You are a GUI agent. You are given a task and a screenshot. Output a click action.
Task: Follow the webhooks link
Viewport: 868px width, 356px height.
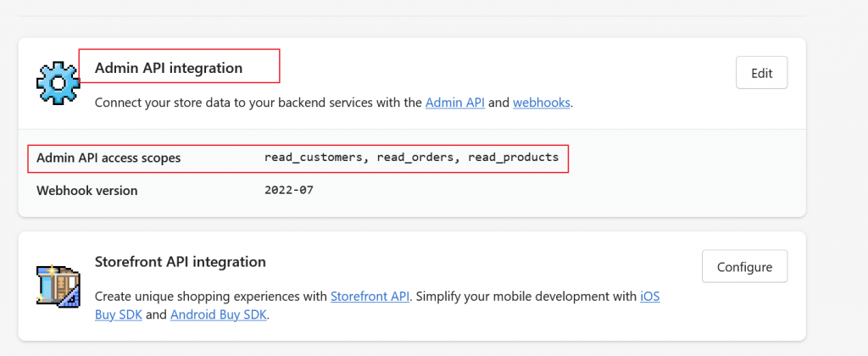tap(542, 103)
